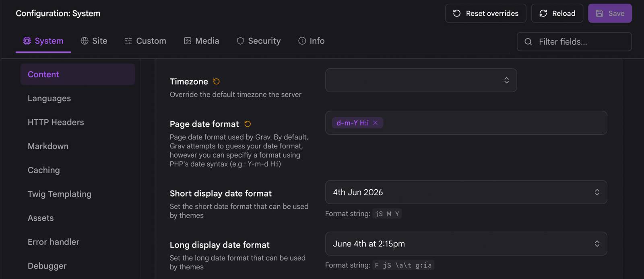This screenshot has width=644, height=279.
Task: Click the Reset overrides button
Action: (485, 13)
